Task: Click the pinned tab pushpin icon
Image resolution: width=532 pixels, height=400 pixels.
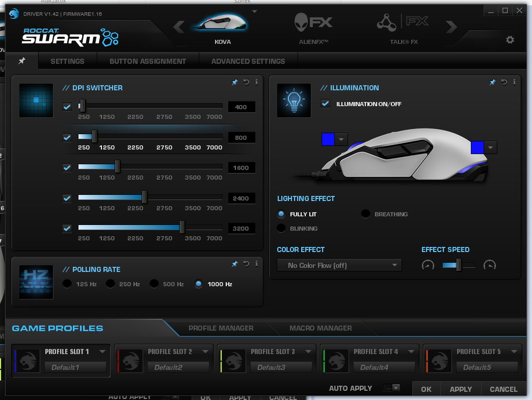Action: [x=22, y=61]
